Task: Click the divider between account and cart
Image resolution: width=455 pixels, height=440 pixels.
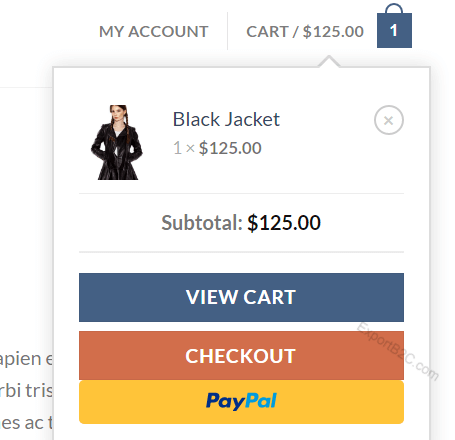Action: [x=228, y=31]
